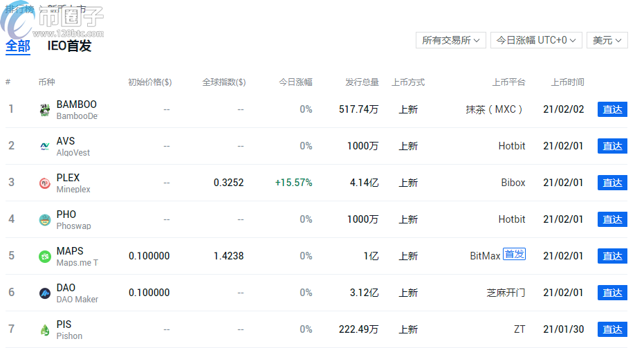Screen dimensions: 644x348
Task: Click the AVS AlgoVest logo icon
Action: pos(45,146)
